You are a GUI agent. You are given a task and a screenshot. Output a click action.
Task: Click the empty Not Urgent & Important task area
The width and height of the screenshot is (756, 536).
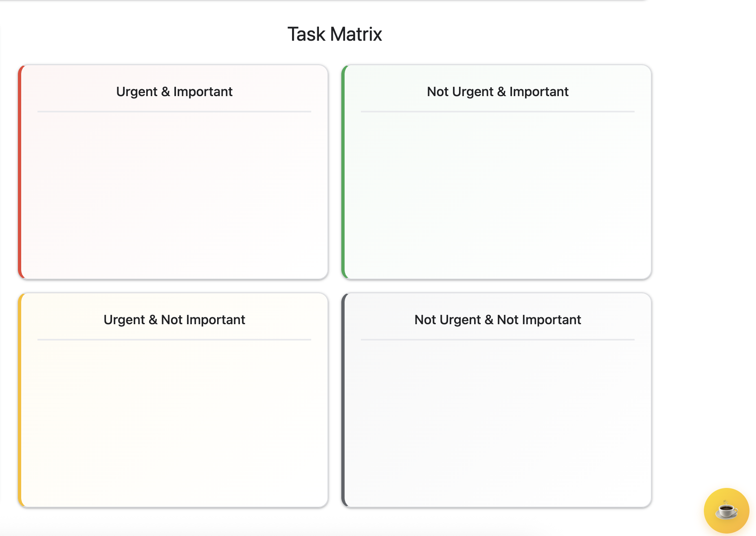497,193
